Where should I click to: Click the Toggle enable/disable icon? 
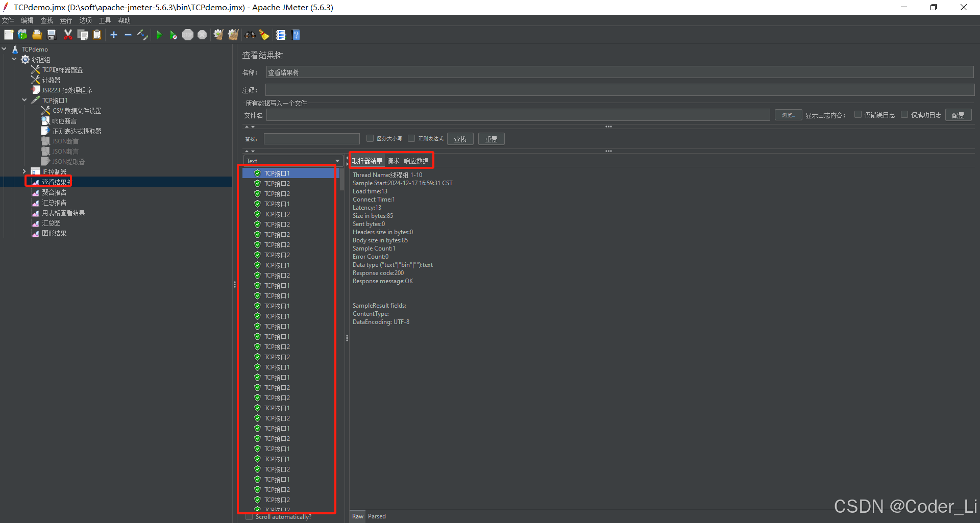[x=142, y=35]
